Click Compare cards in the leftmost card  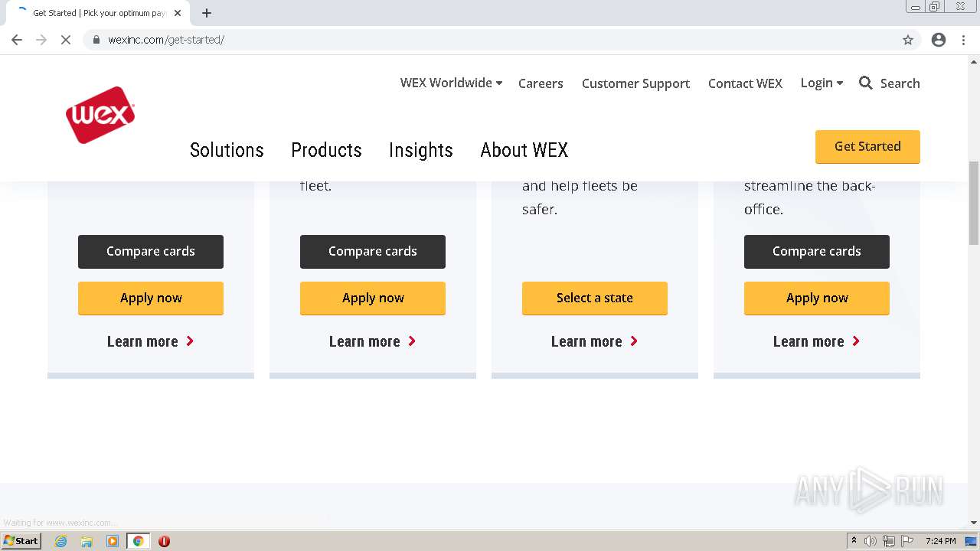151,252
